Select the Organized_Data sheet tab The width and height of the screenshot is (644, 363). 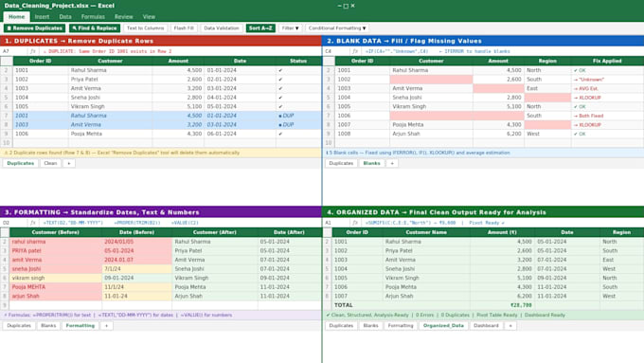(443, 326)
